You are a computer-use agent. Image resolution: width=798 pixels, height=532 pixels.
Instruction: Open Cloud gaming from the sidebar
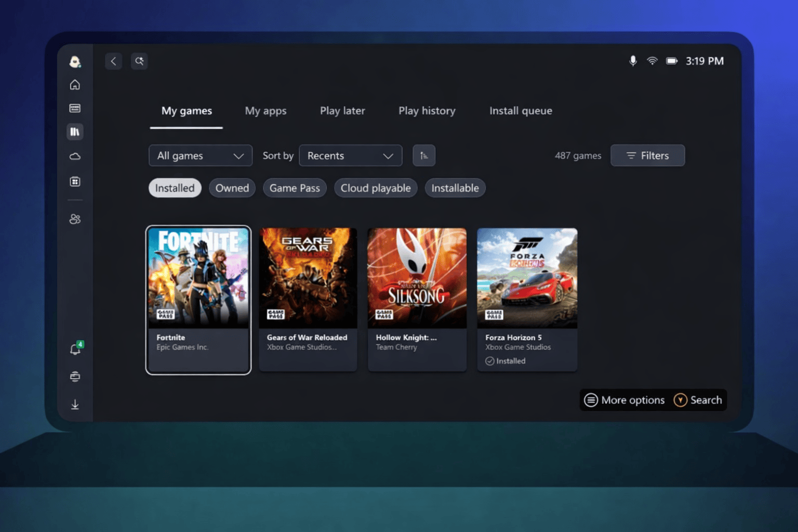pyautogui.click(x=75, y=156)
